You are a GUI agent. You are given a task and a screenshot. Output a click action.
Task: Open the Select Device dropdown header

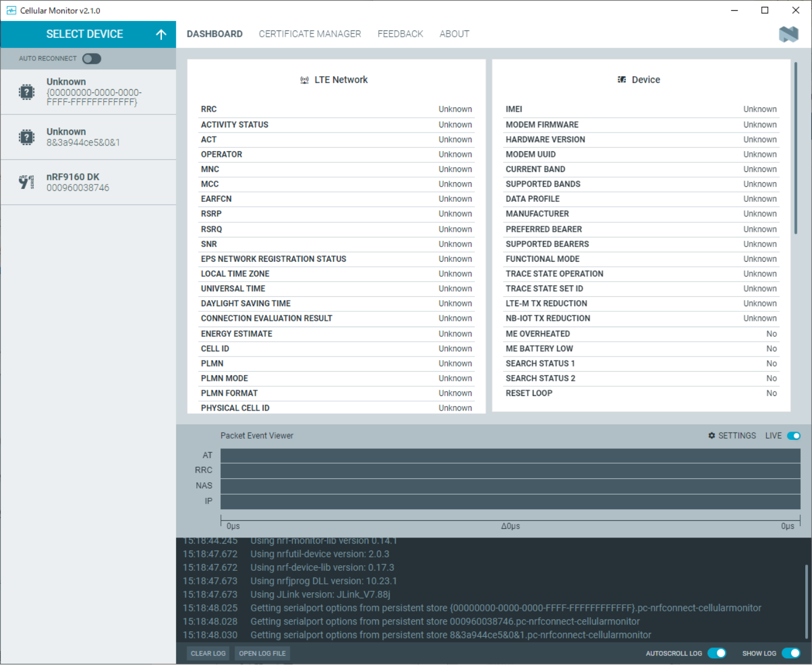click(x=85, y=34)
